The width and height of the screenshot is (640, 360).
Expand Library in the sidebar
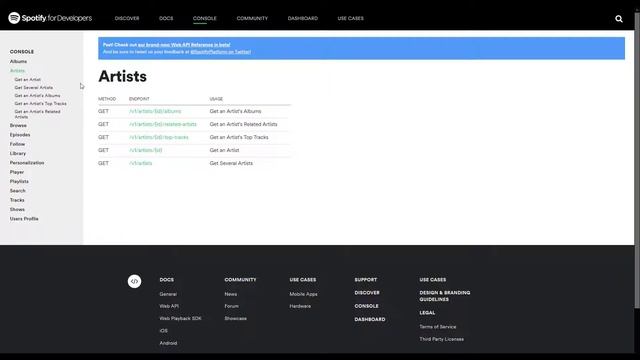coord(18,153)
